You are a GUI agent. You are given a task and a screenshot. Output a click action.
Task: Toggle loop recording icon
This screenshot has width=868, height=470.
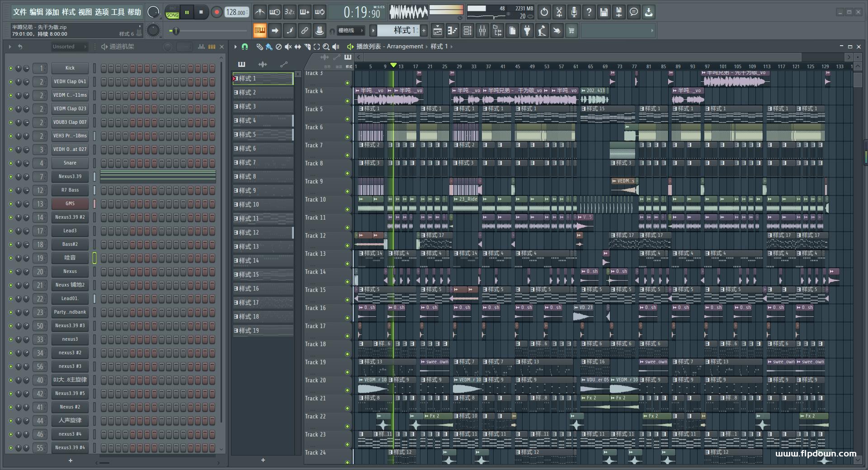[x=320, y=12]
